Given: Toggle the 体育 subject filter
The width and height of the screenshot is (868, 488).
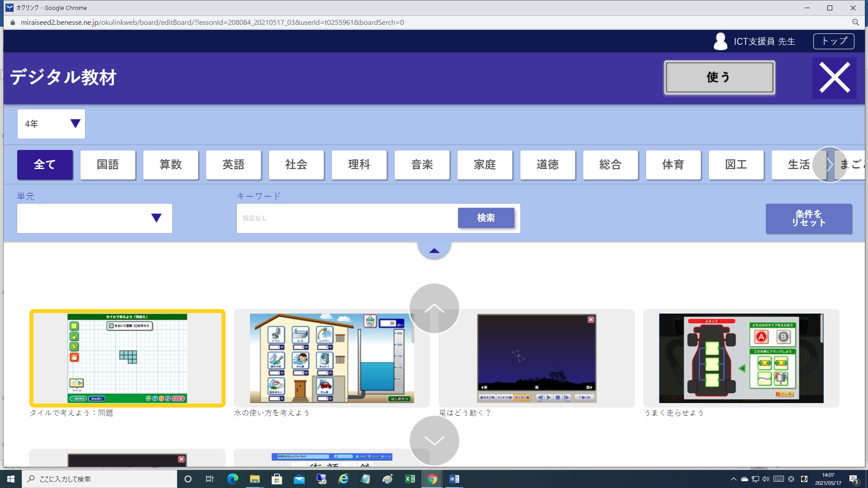Looking at the screenshot, I should point(673,164).
